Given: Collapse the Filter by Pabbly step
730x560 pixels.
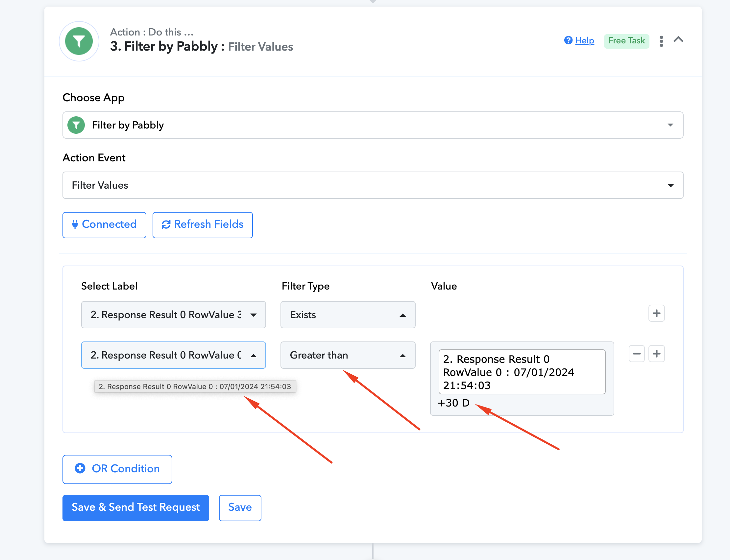Looking at the screenshot, I should 678,40.
